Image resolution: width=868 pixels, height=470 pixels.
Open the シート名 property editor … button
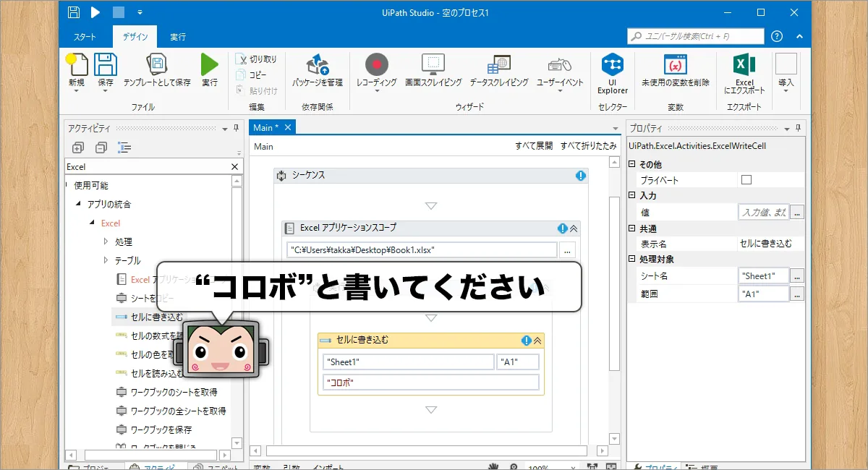coord(797,275)
